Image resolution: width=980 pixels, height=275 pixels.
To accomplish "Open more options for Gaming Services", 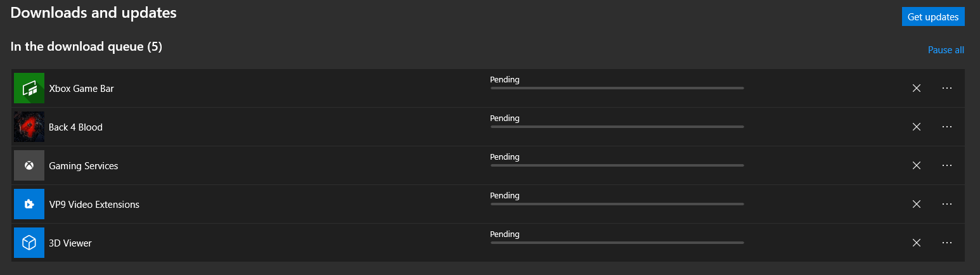I will tap(947, 165).
